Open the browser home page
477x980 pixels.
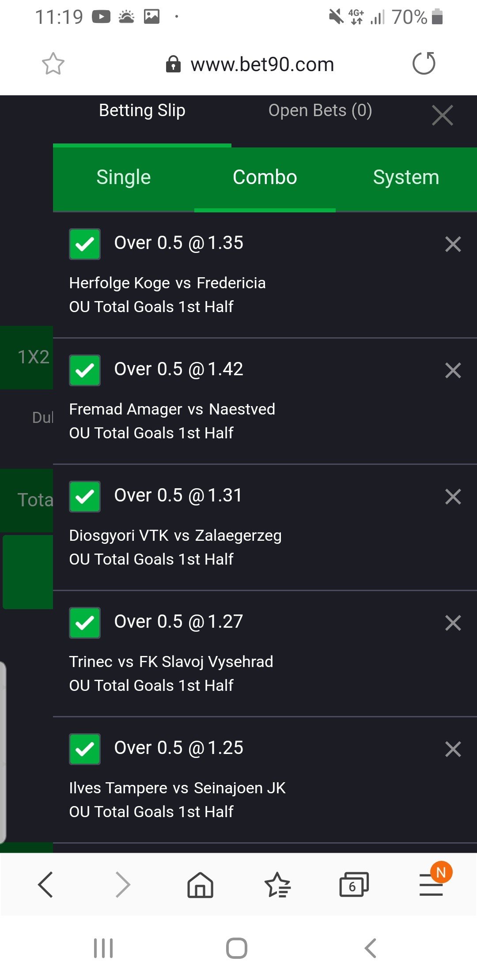click(200, 885)
